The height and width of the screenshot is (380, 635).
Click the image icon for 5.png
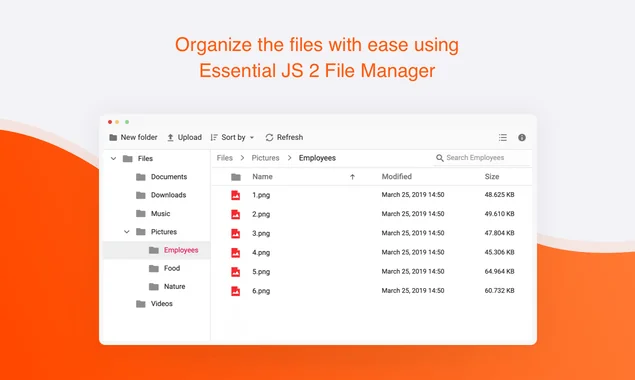click(x=235, y=272)
